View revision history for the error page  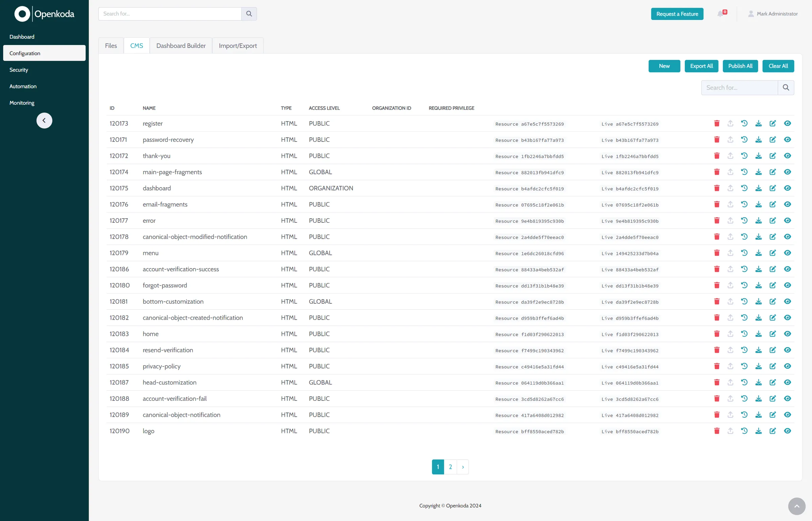coord(744,220)
